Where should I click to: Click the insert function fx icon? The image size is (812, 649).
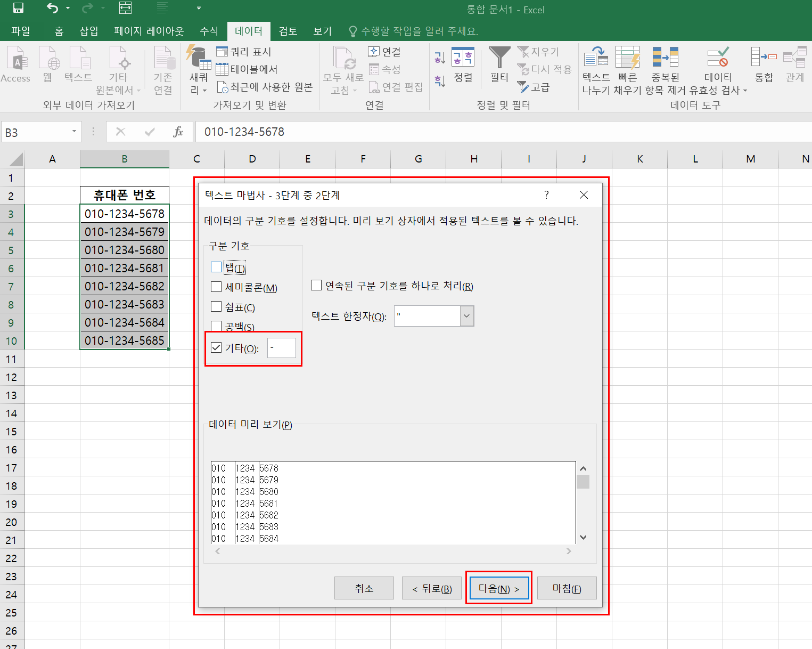[x=178, y=132]
